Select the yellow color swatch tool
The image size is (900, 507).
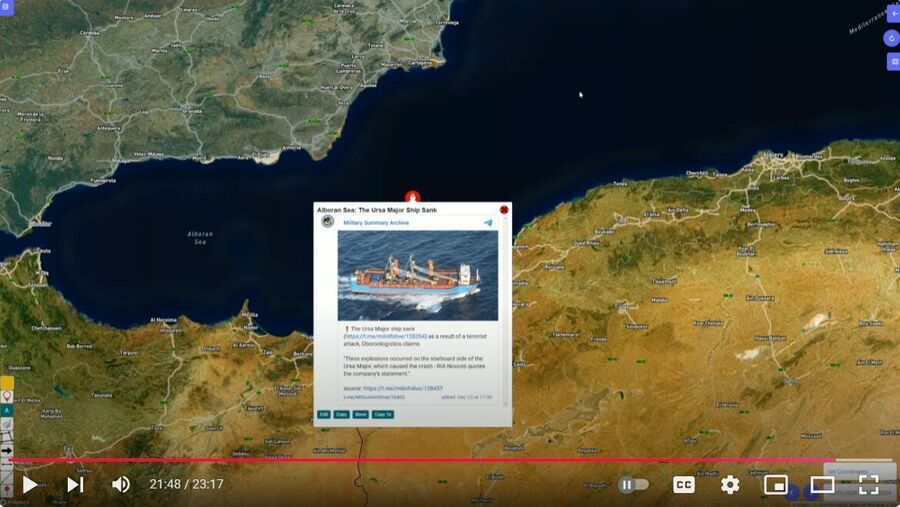coord(7,382)
